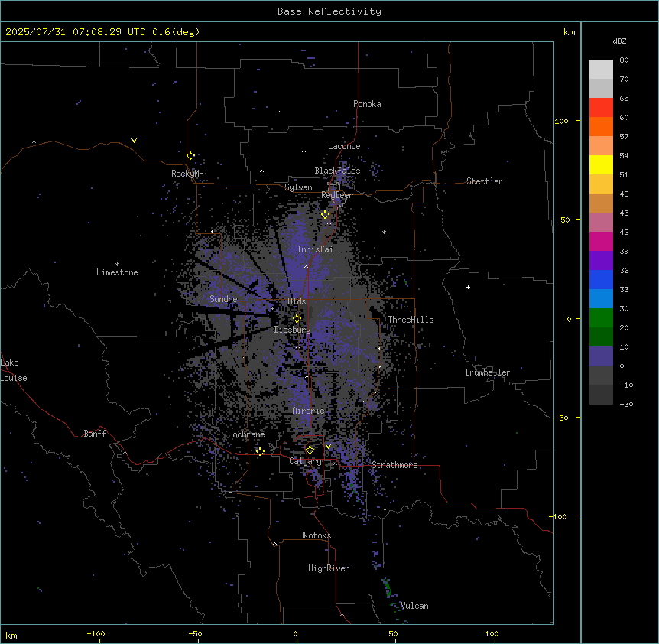Click the slate purple 0-10 dBZ swatch
This screenshot has height=644, width=659.
coord(601,356)
